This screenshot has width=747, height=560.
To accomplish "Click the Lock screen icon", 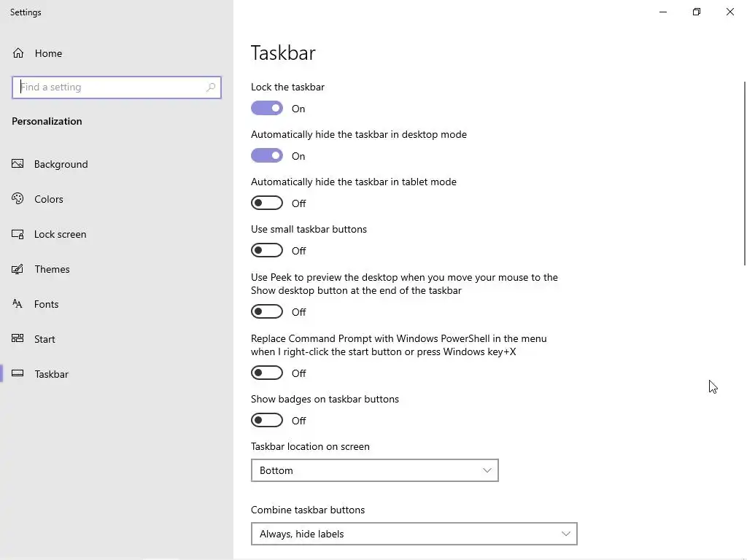I will pos(18,234).
